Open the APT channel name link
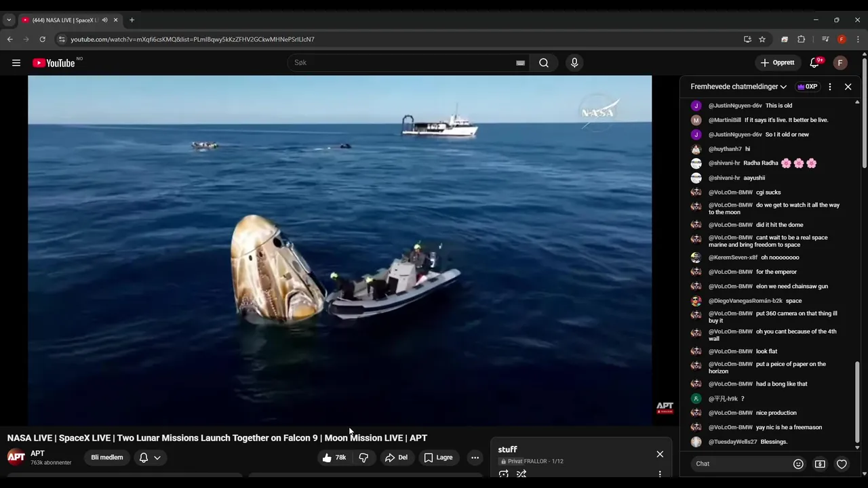The height and width of the screenshot is (488, 868). click(37, 453)
